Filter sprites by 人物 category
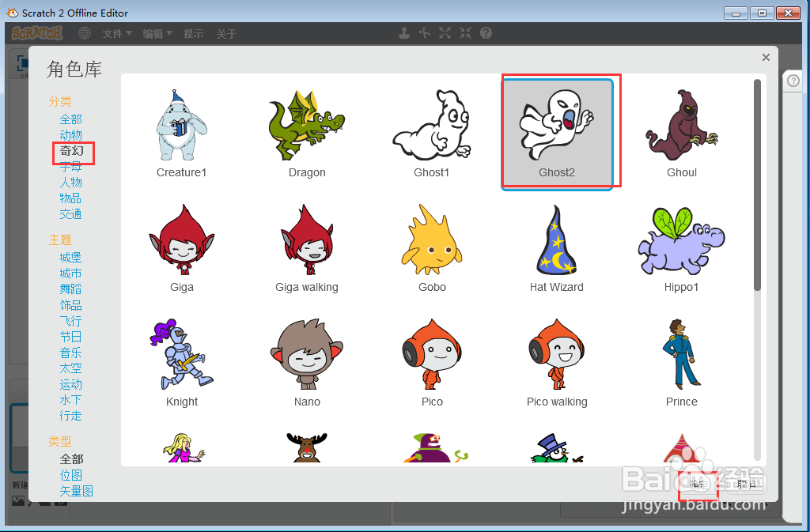This screenshot has height=532, width=810. (70, 183)
